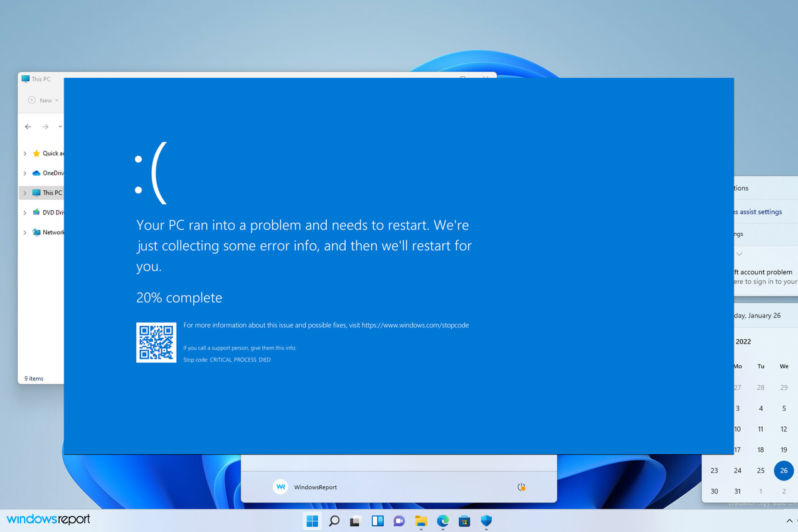Click the 2022 calendar month header

pos(743,342)
